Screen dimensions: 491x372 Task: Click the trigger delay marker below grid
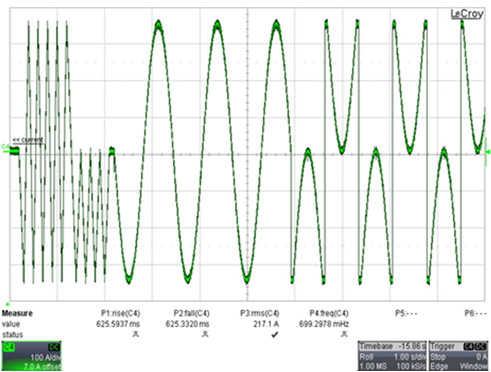8,304
